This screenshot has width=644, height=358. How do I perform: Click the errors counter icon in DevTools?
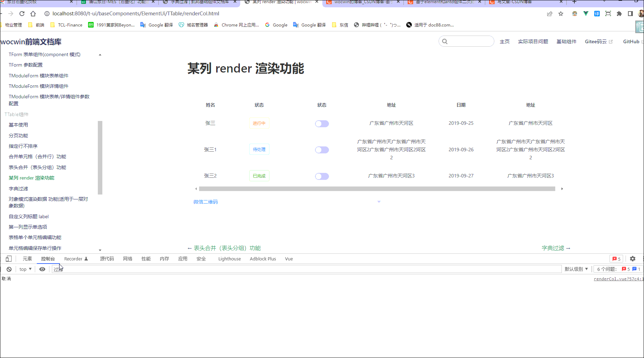point(616,259)
